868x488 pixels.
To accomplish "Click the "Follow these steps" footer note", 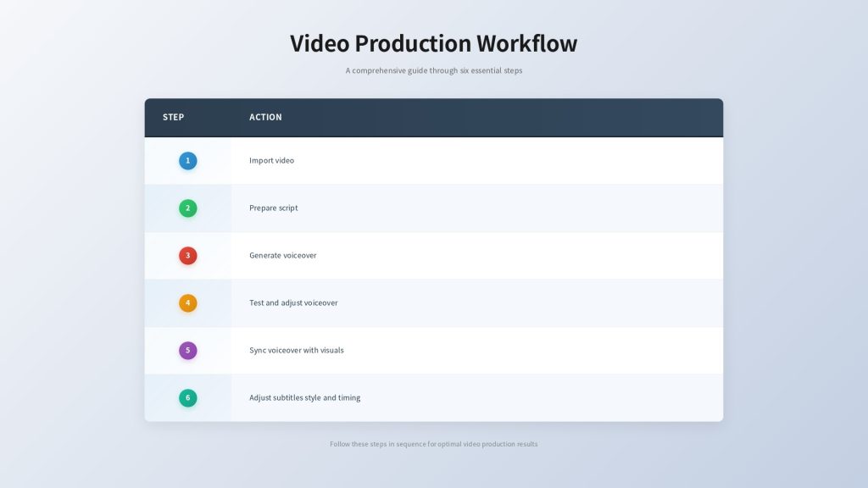I will click(x=433, y=444).
